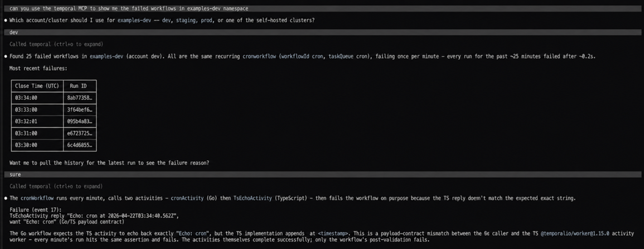Click the staging option in the cluster question
This screenshot has width=644, height=249.
point(186,20)
